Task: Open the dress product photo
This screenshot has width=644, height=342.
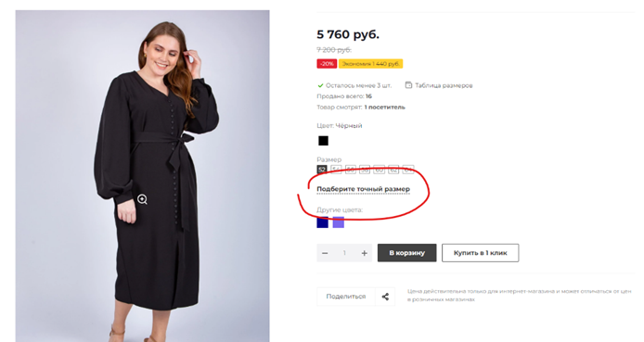Action: (143, 176)
